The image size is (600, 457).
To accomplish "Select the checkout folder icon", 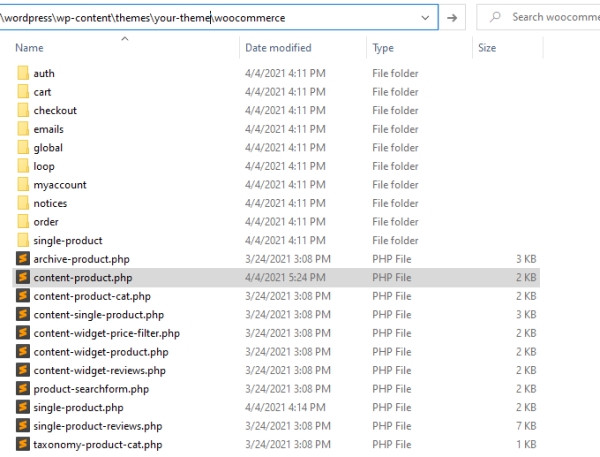I will click(23, 110).
